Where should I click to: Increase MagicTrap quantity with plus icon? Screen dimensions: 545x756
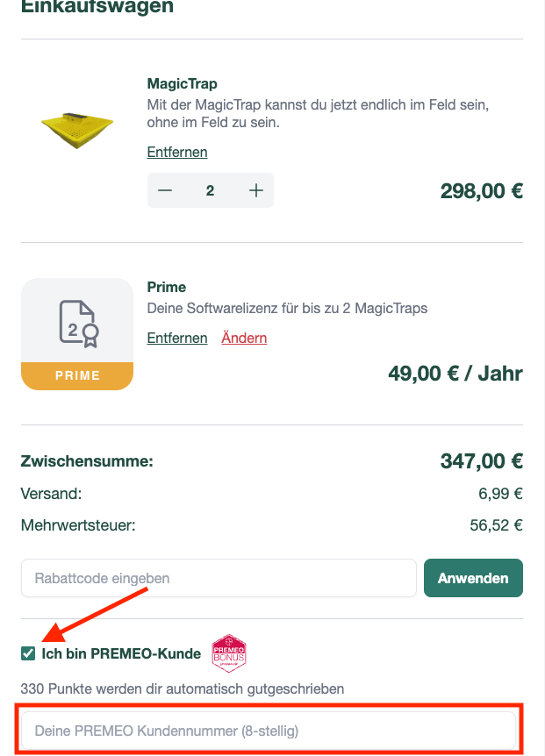(255, 189)
